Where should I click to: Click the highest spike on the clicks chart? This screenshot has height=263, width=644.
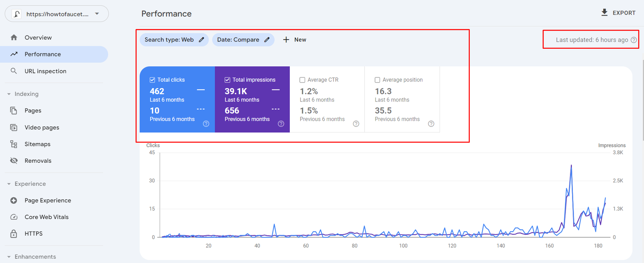[571, 166]
